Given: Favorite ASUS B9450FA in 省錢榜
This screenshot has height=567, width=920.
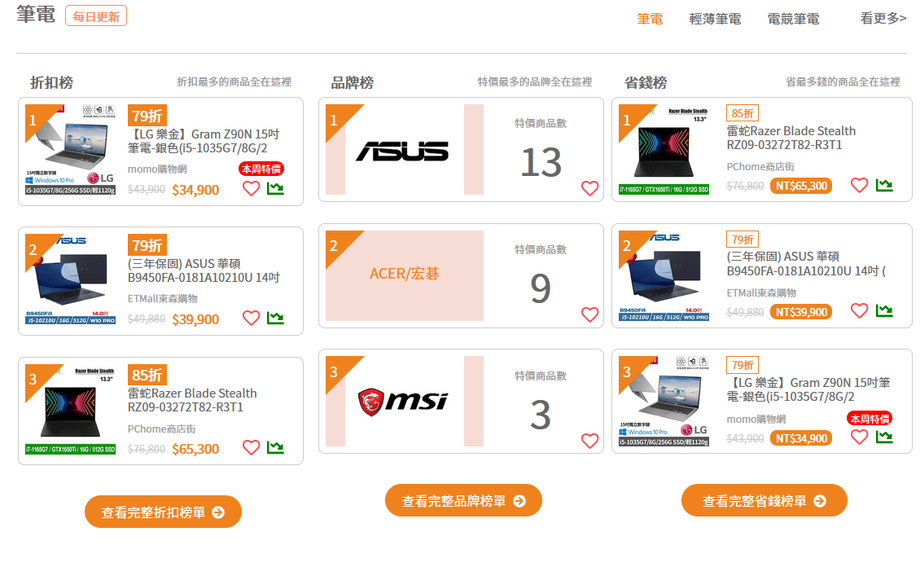Looking at the screenshot, I should pos(859,311).
